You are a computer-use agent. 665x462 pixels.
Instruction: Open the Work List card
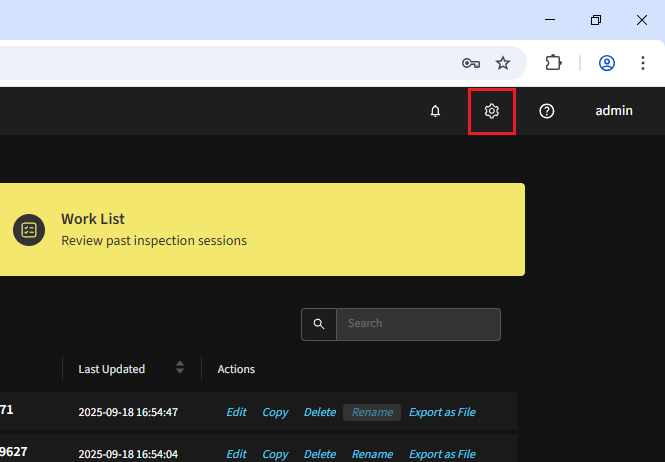260,229
